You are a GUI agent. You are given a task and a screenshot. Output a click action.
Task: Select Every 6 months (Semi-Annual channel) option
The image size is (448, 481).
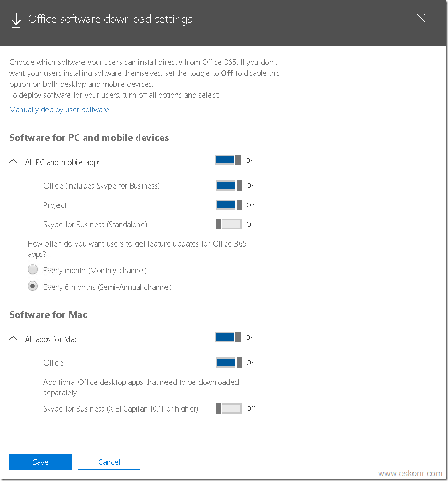click(x=33, y=286)
